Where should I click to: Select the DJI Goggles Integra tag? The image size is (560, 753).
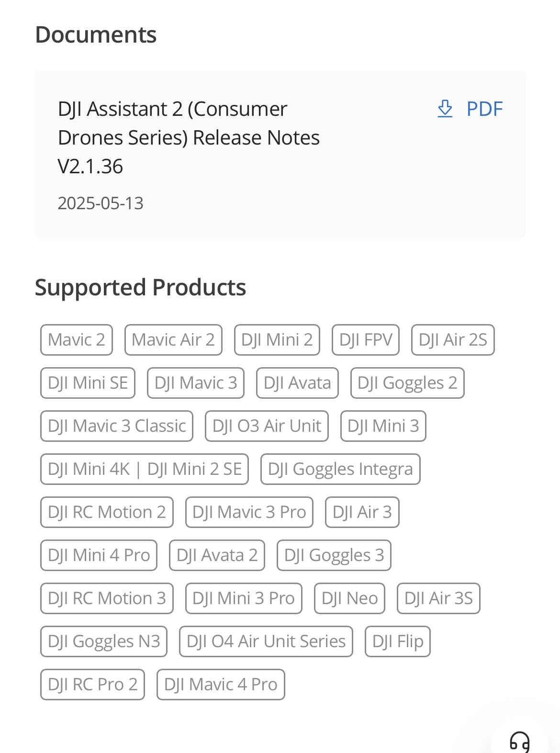(340, 469)
